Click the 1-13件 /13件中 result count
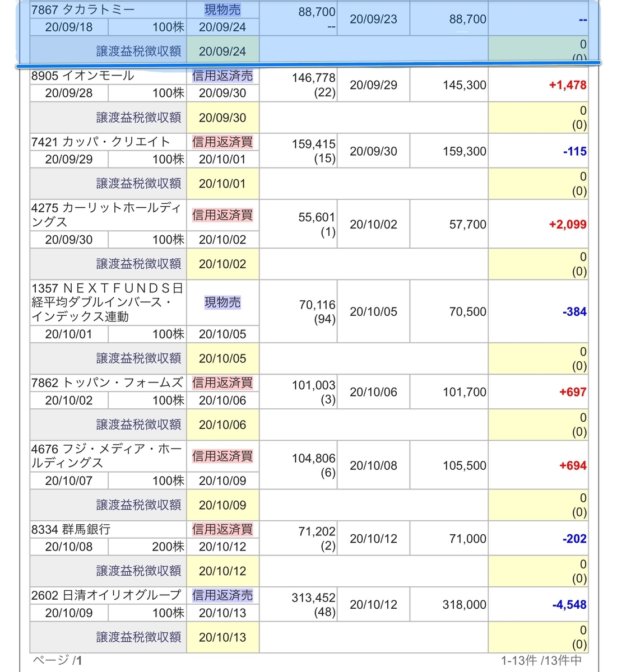 click(541, 661)
